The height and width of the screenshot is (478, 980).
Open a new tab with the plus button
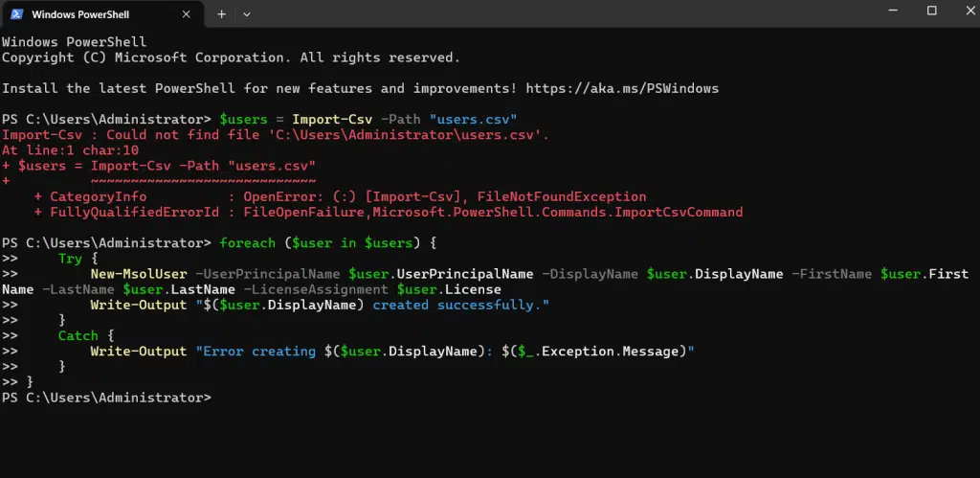pos(221,14)
